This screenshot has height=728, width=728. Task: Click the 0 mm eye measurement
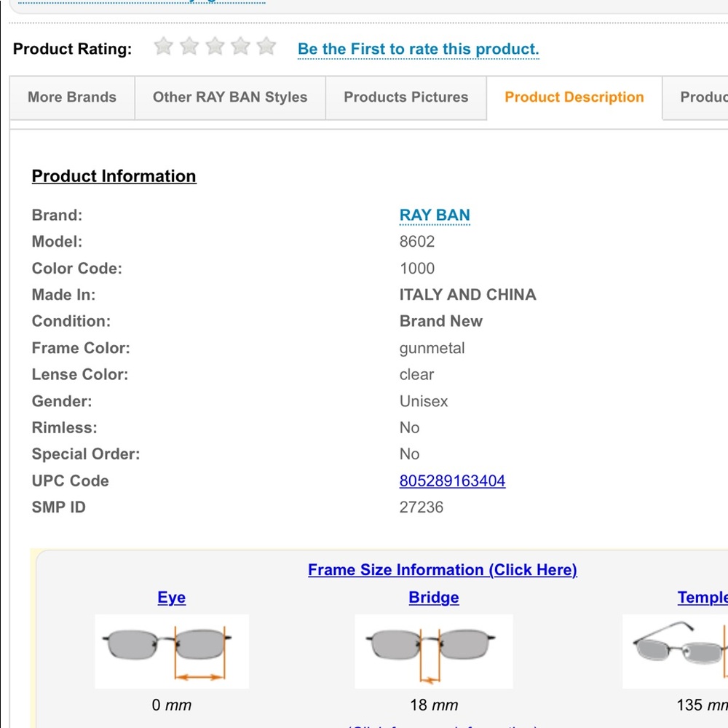(171, 705)
